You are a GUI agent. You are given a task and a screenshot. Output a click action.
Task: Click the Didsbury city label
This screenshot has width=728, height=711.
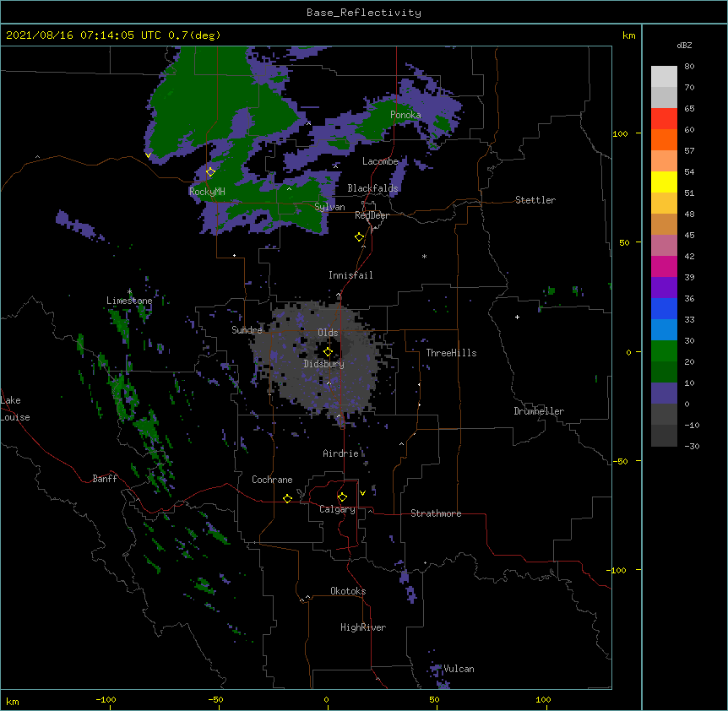[324, 364]
